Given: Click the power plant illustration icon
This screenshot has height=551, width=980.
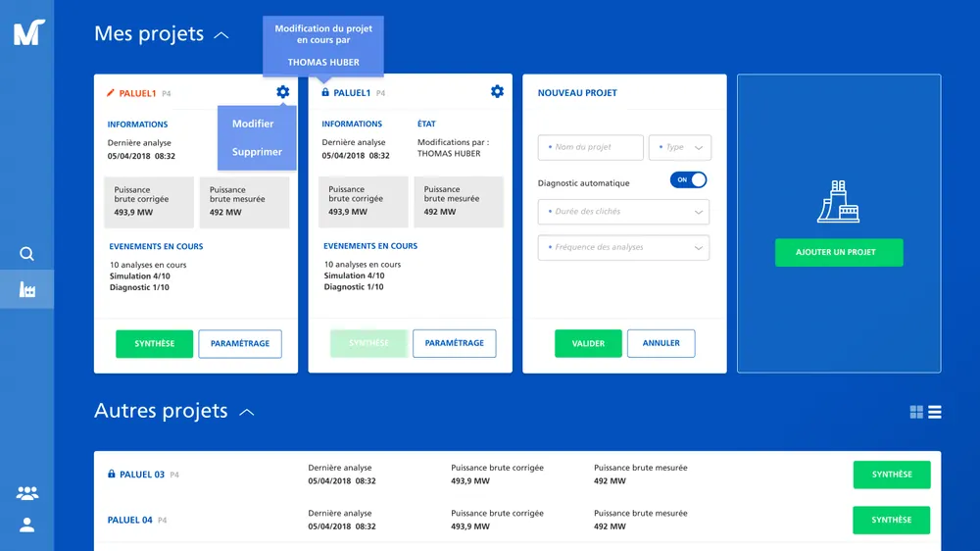Looking at the screenshot, I should pyautogui.click(x=838, y=201).
